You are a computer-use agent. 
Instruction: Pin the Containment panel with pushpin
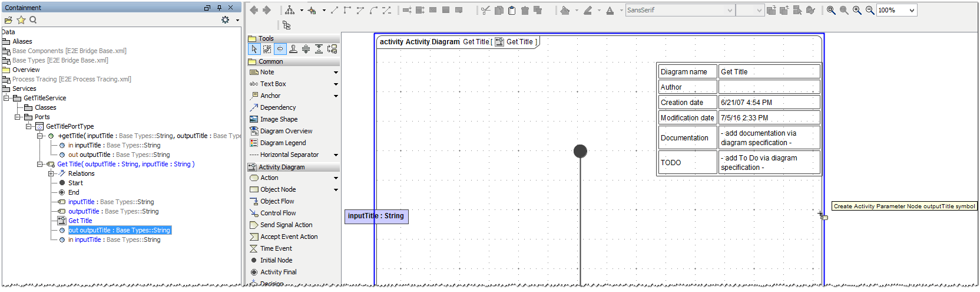point(219,8)
